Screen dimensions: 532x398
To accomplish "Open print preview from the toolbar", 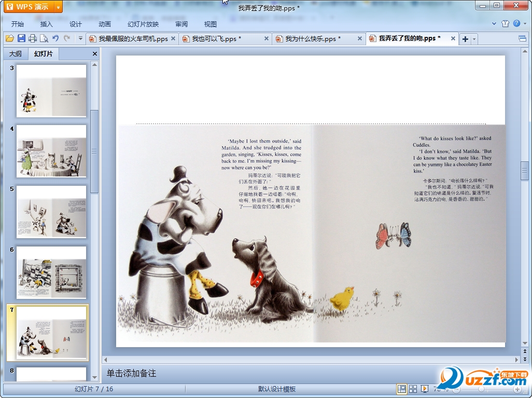I will 44,39.
